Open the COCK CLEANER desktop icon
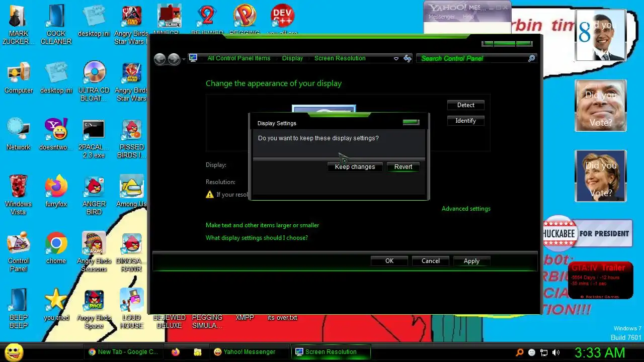Screen dimensions: 644x362 point(56,25)
